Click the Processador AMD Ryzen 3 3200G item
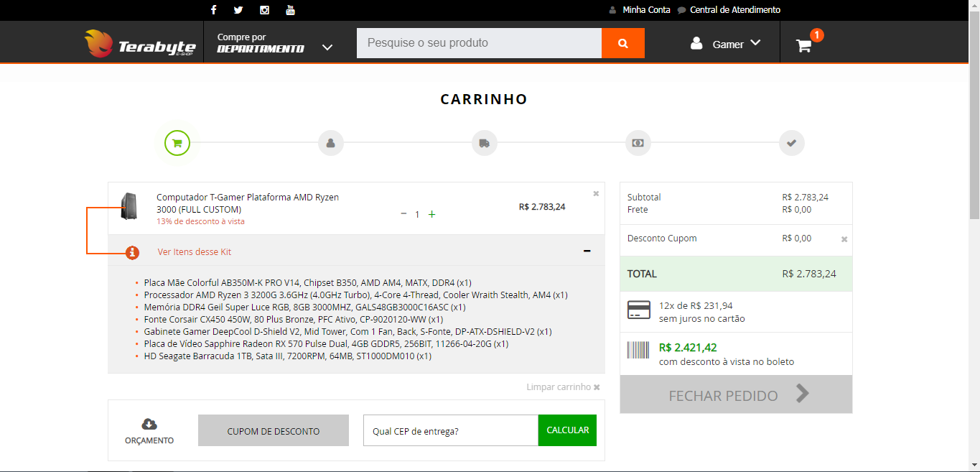The image size is (980, 472). pos(356,295)
